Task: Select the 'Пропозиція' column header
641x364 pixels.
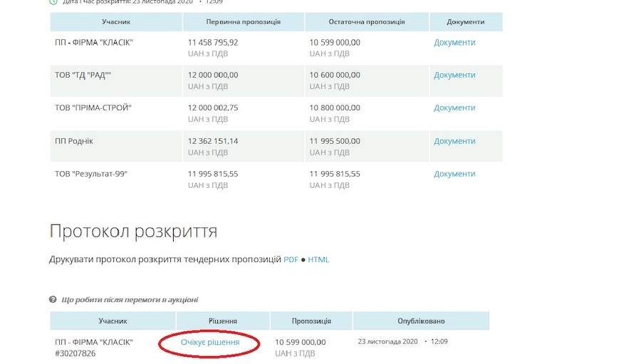Action: pos(311,321)
